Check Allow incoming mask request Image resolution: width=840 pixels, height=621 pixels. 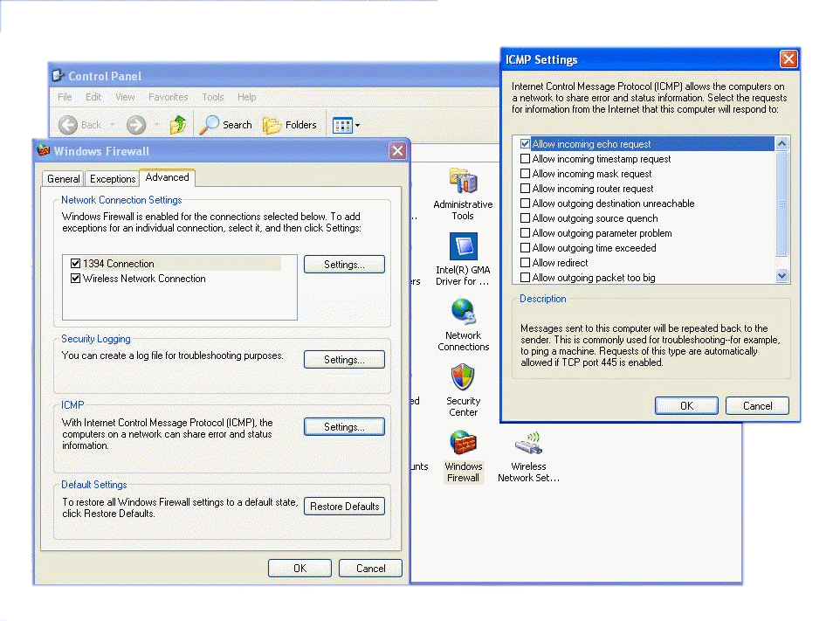click(x=525, y=174)
